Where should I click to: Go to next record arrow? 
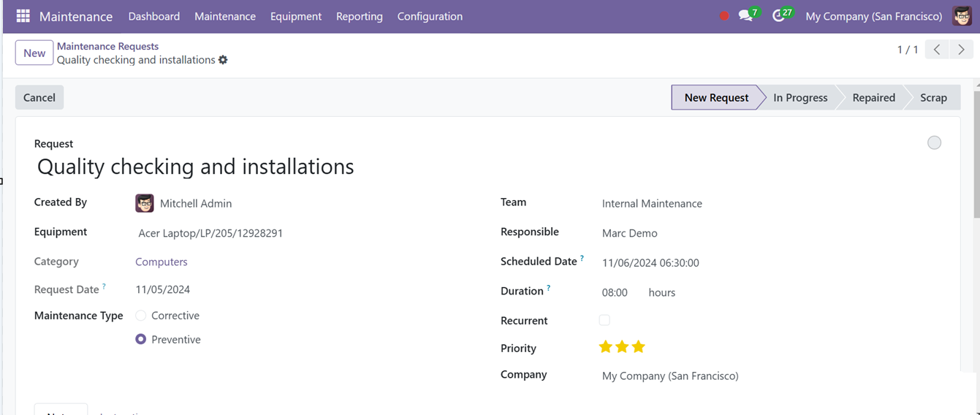[x=961, y=50]
